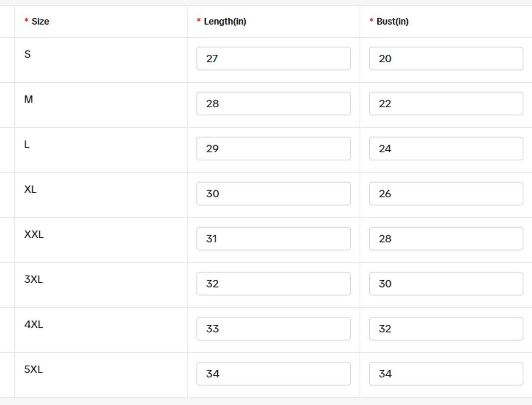Click the Bust field for size S
The width and height of the screenshot is (532, 405).
[x=446, y=58]
